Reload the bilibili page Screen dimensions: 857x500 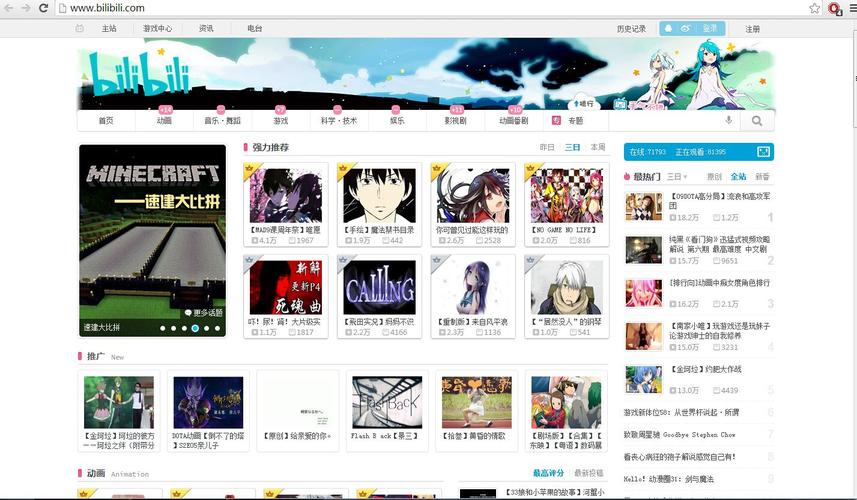(43, 8)
